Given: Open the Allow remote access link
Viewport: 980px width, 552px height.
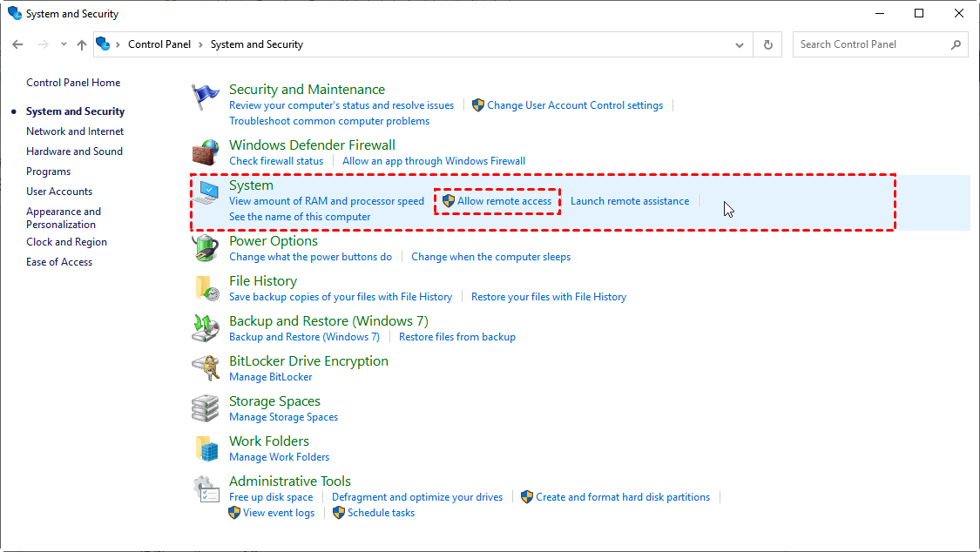Looking at the screenshot, I should click(504, 201).
